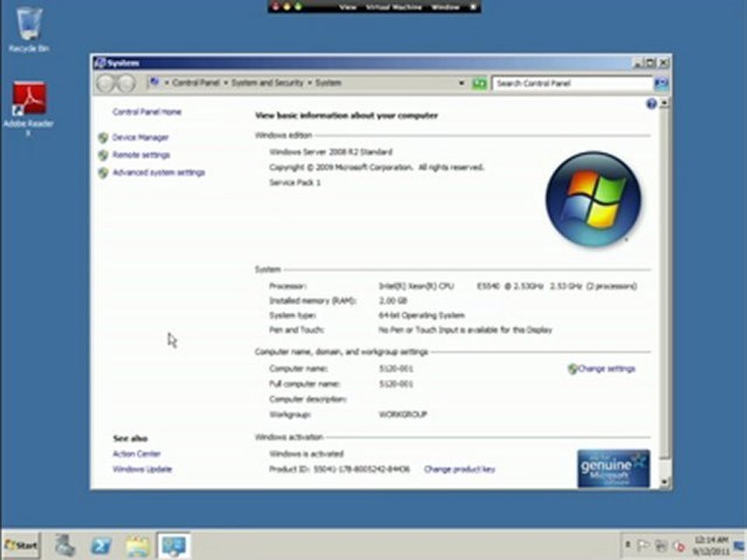Open Virtual Machine menu in VM toolbar
This screenshot has height=560, width=747.
point(394,7)
